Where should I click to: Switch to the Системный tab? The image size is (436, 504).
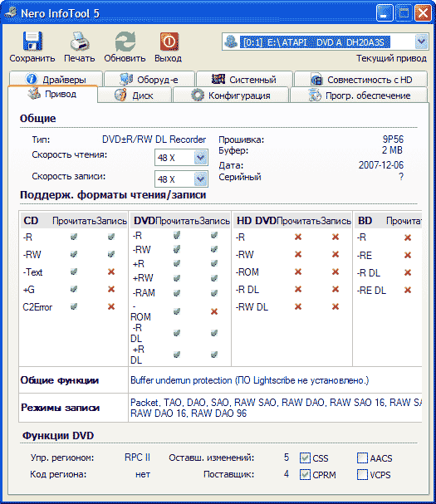pyautogui.click(x=244, y=79)
